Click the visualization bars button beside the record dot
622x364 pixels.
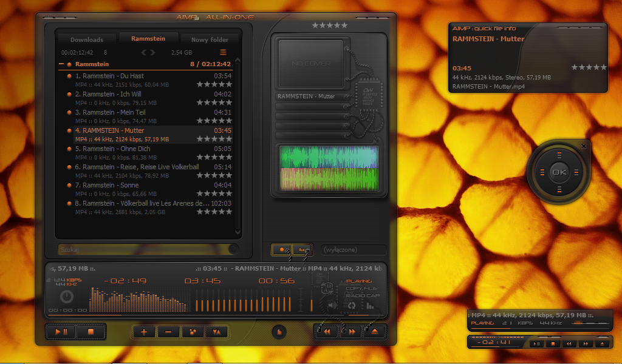(302, 250)
